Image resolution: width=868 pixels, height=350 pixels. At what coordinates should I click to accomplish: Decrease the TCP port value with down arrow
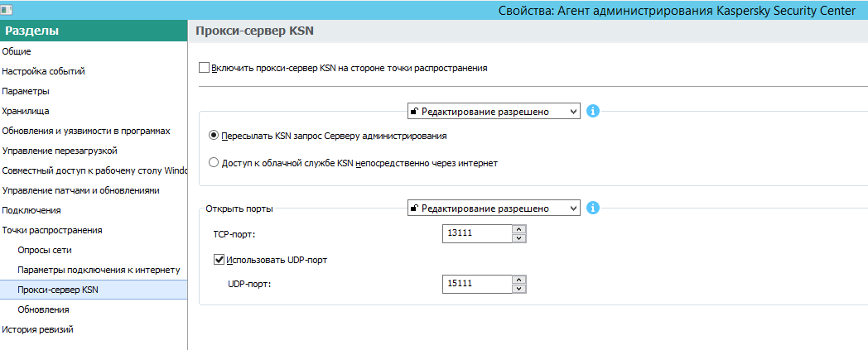click(x=519, y=239)
